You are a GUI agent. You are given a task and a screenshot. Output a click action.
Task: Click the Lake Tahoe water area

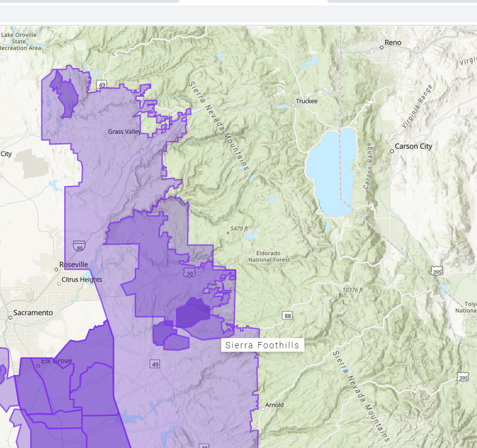coord(331,170)
